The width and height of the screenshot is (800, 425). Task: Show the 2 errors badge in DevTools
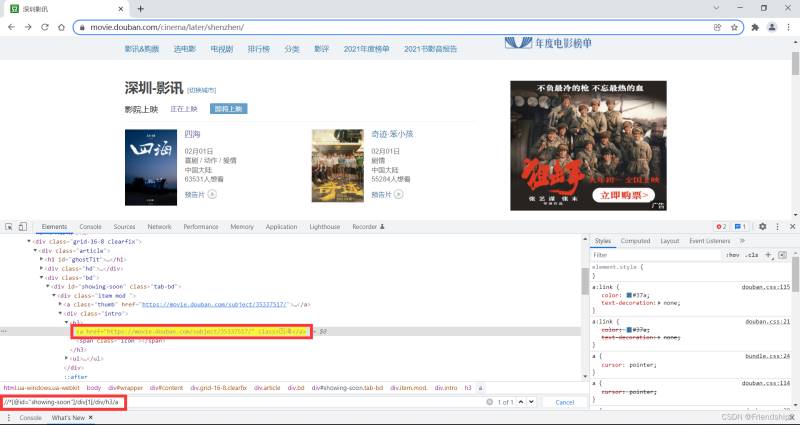721,227
